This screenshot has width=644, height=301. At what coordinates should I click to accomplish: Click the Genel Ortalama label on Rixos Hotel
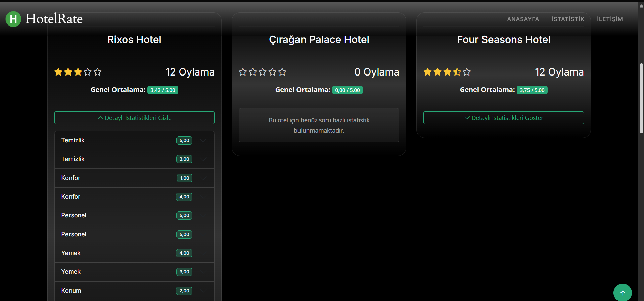click(x=118, y=90)
